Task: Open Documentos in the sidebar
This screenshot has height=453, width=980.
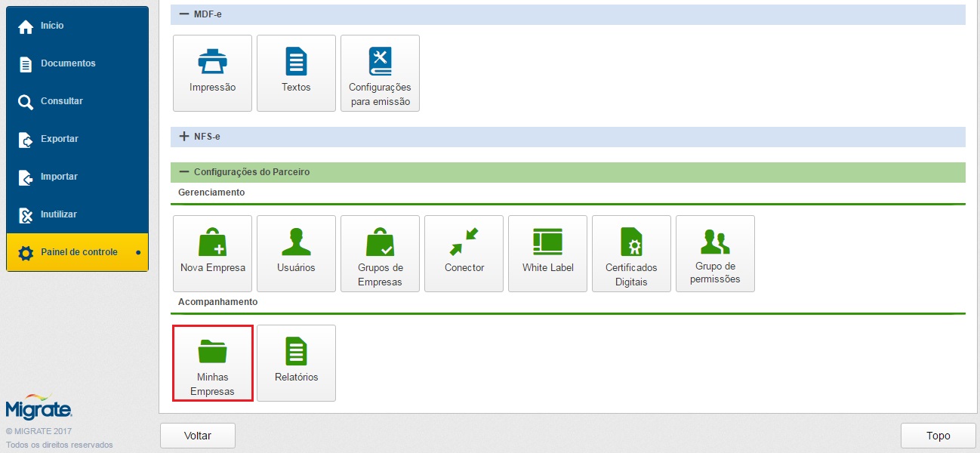Action: click(x=68, y=63)
